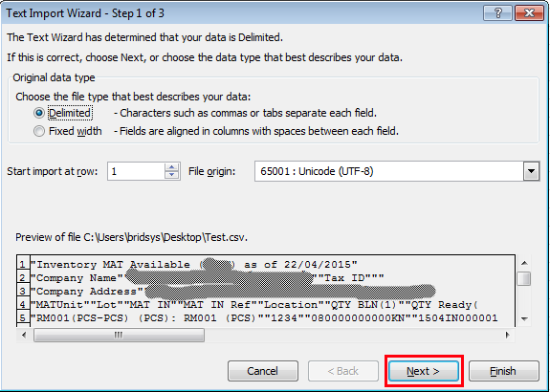This screenshot has height=392, width=550.
Task: Click the Cancel button
Action: click(263, 371)
